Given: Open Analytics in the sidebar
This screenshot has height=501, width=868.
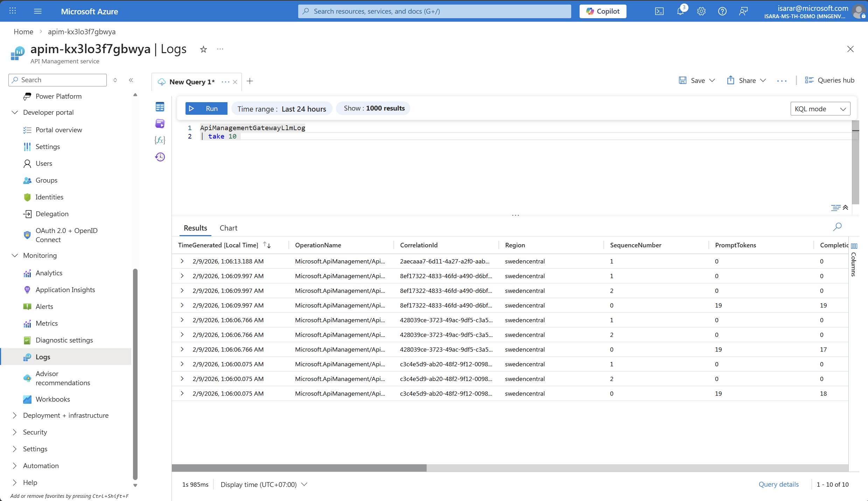Looking at the screenshot, I should click(x=49, y=273).
